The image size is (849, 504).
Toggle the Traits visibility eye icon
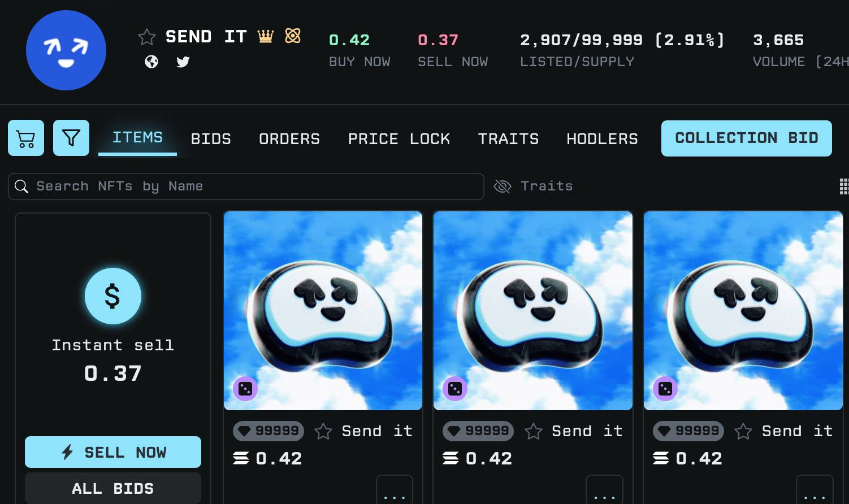pyautogui.click(x=502, y=186)
